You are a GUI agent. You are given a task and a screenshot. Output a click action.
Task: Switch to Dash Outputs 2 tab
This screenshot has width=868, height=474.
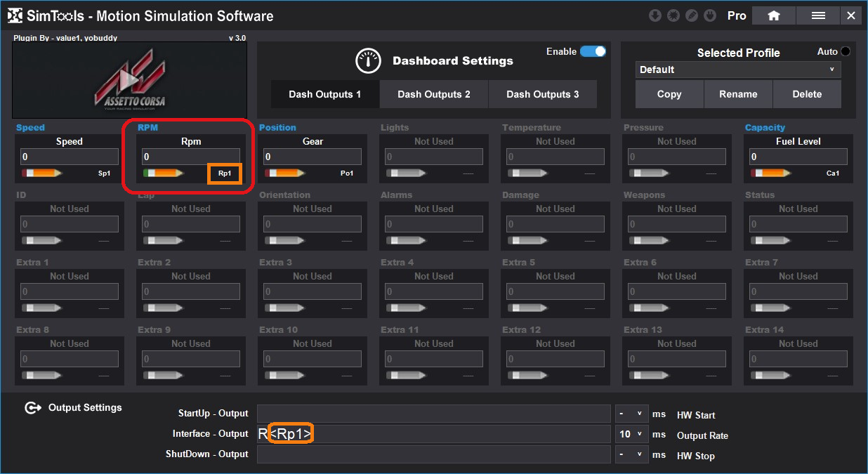pos(434,94)
